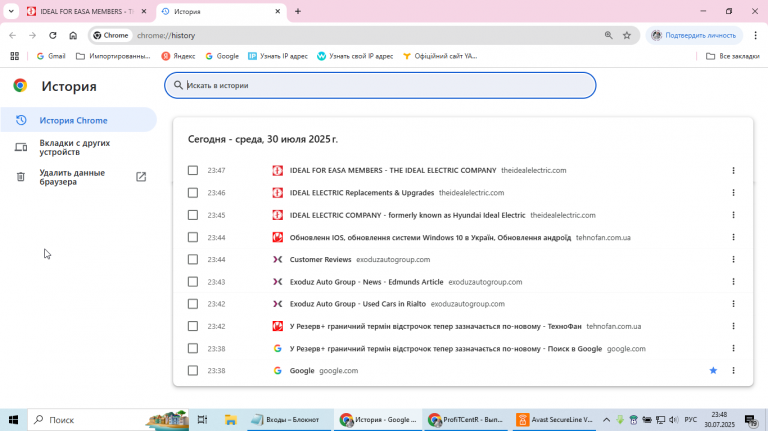The height and width of the screenshot is (431, 768).
Task: Check the Edmunds Article entry checkbox
Action: (x=193, y=282)
